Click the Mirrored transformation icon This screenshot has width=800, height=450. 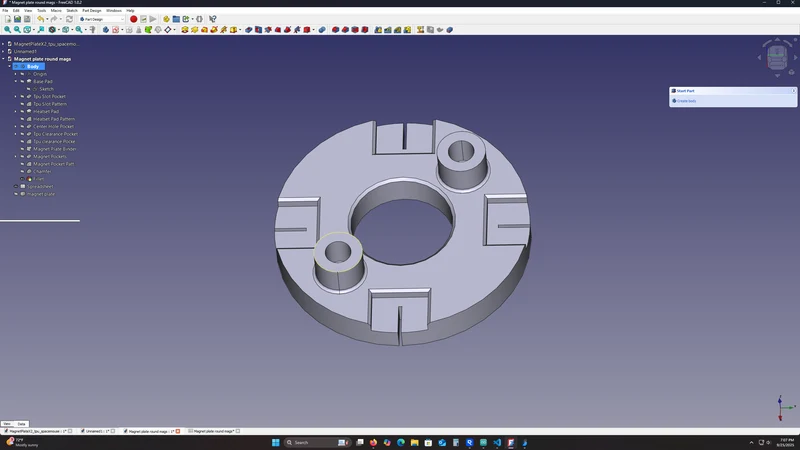[x=378, y=30]
